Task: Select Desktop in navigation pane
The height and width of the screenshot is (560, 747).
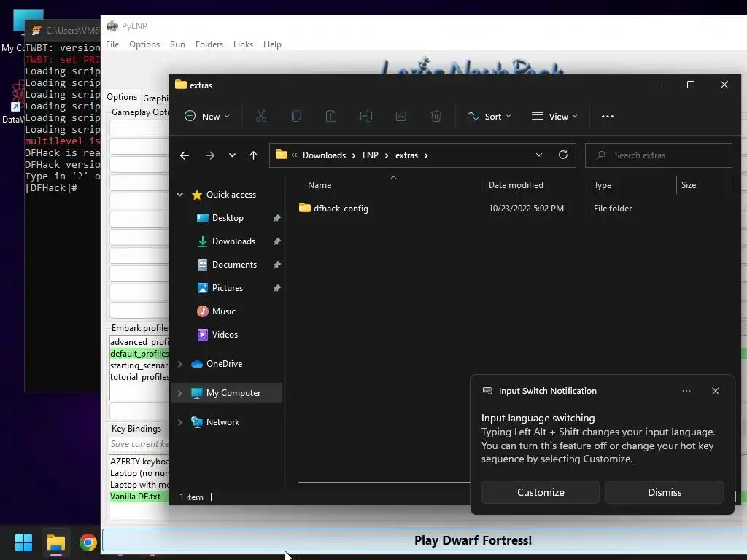Action: (228, 218)
